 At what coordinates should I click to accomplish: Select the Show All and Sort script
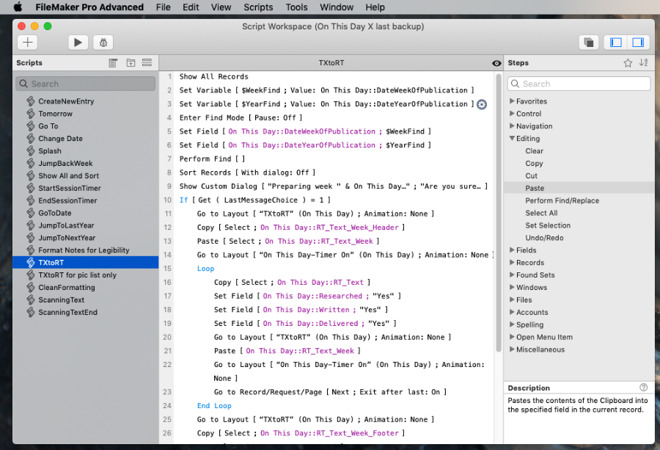pos(69,176)
